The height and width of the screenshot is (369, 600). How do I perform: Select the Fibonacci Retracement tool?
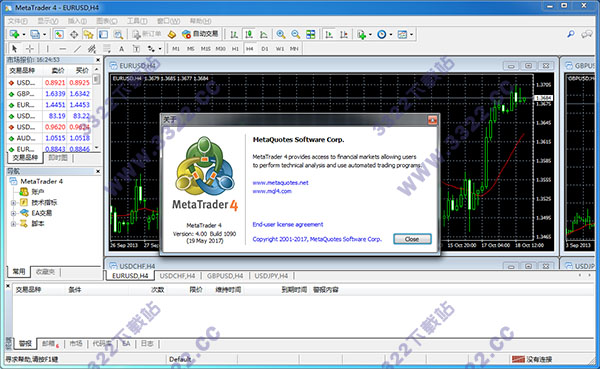click(107, 49)
